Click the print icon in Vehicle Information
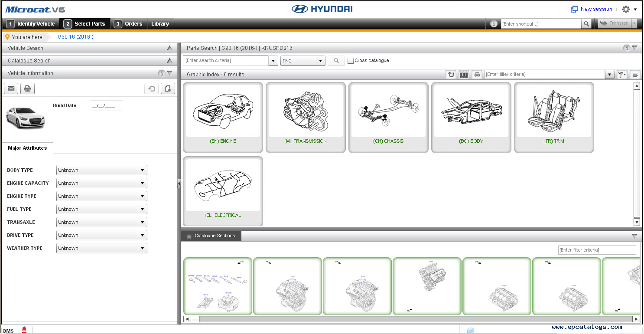The image size is (644, 334). (27, 89)
